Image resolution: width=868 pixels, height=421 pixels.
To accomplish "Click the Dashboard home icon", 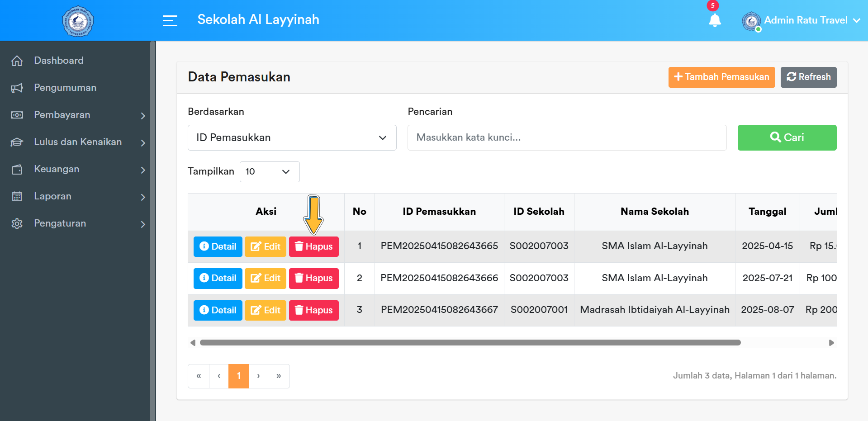I will pyautogui.click(x=17, y=61).
